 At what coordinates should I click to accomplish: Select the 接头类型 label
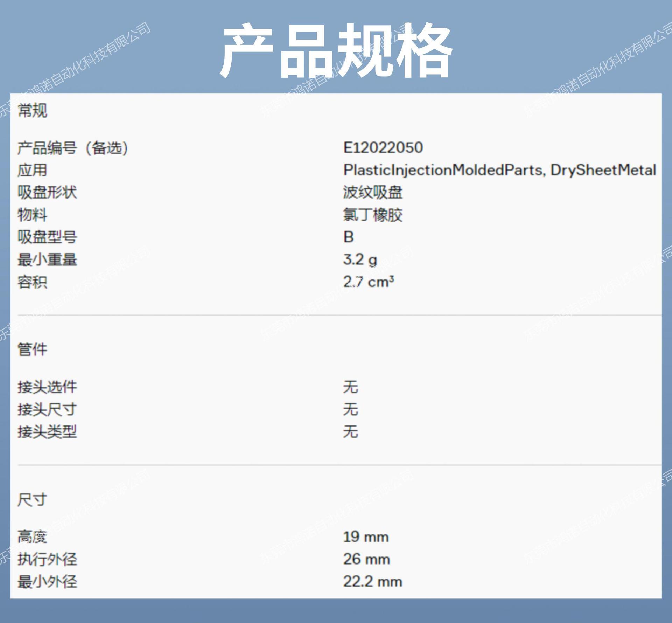click(47, 431)
